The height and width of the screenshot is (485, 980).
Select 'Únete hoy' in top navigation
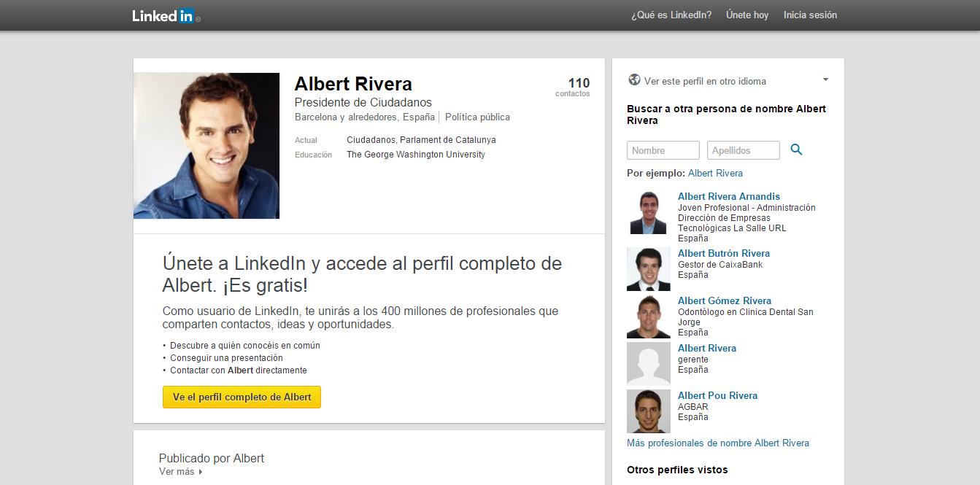point(746,15)
